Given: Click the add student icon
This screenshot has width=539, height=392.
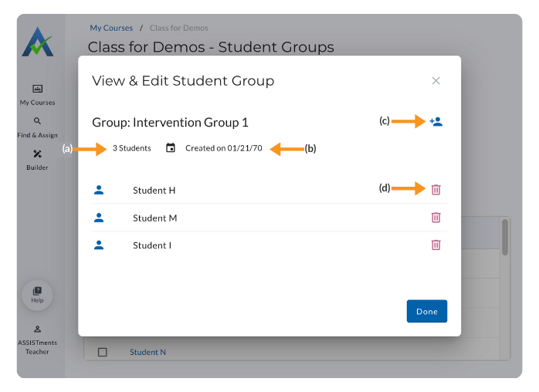Looking at the screenshot, I should (x=436, y=121).
